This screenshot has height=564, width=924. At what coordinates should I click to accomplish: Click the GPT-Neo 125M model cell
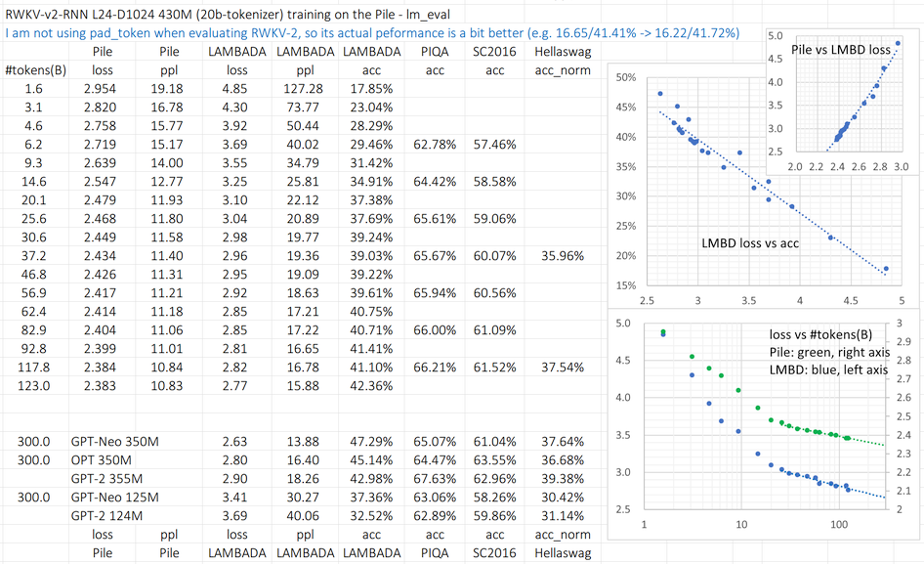pyautogui.click(x=116, y=498)
